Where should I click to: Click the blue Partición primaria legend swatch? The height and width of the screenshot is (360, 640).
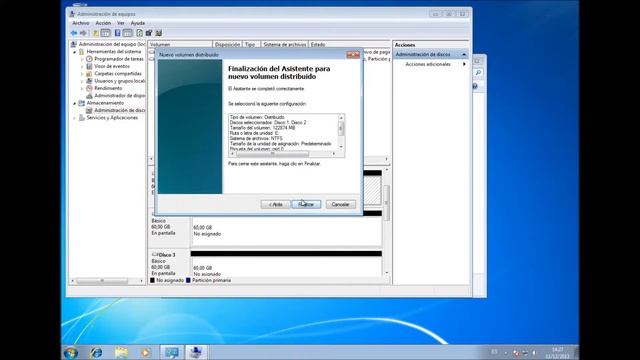(x=188, y=281)
